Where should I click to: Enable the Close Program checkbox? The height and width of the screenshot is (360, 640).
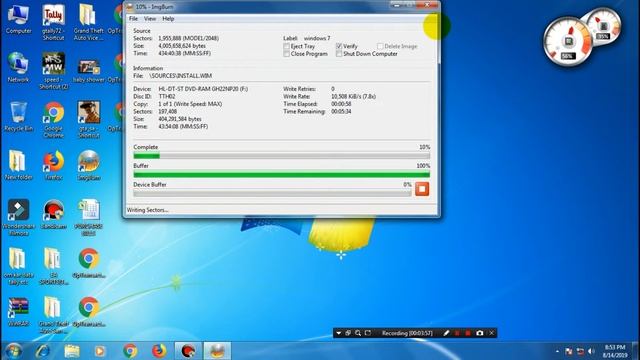pos(287,54)
